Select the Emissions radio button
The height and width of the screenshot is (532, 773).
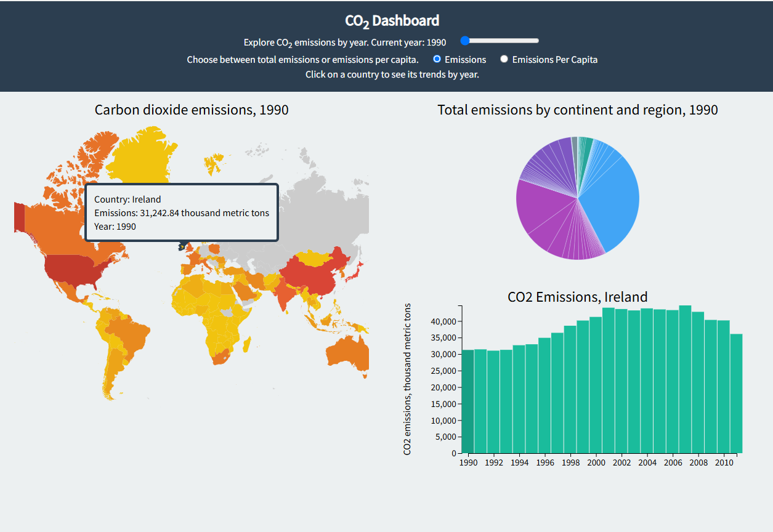(x=437, y=59)
